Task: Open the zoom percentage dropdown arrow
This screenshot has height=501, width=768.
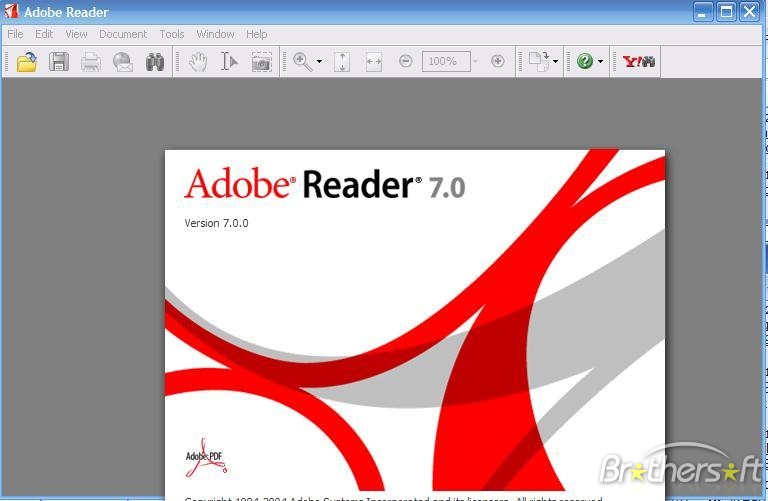Action: [475, 61]
